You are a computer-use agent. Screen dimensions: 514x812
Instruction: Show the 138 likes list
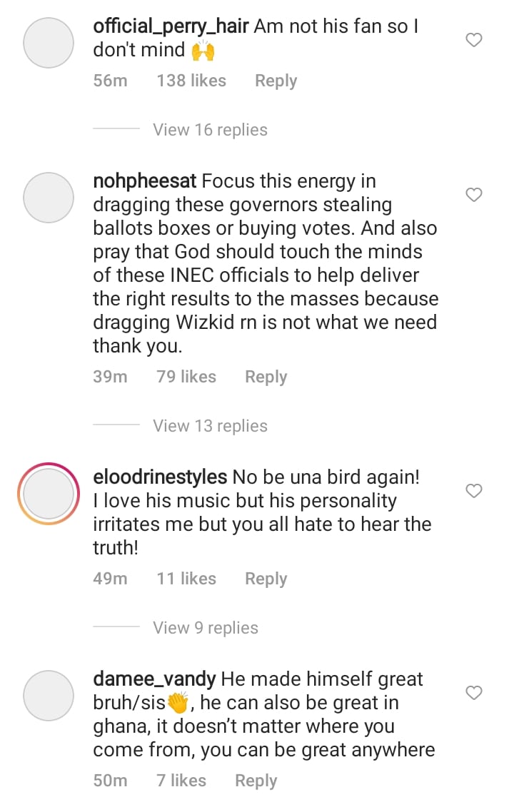(x=191, y=81)
